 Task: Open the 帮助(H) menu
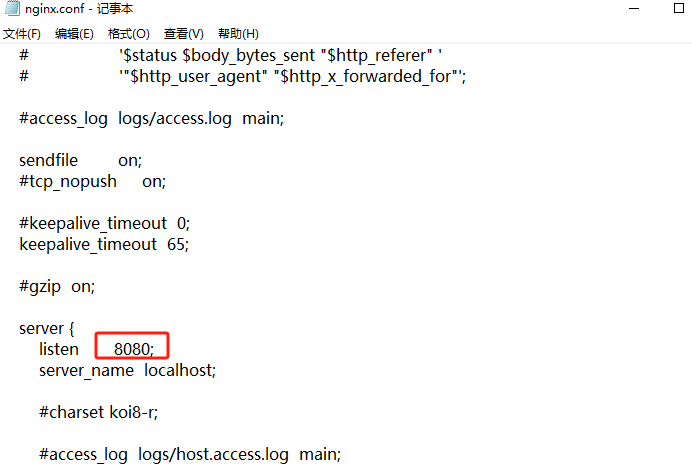[238, 34]
